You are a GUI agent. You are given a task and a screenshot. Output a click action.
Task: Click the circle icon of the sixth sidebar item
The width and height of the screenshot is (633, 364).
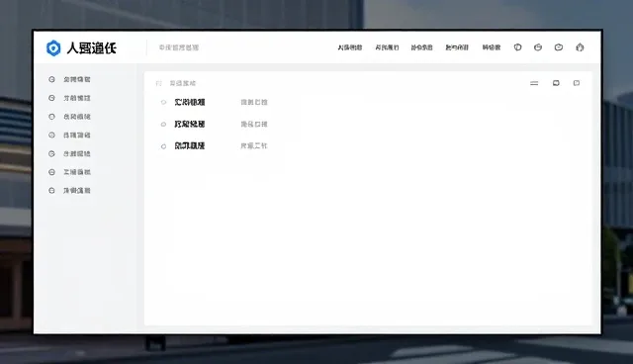click(x=51, y=172)
